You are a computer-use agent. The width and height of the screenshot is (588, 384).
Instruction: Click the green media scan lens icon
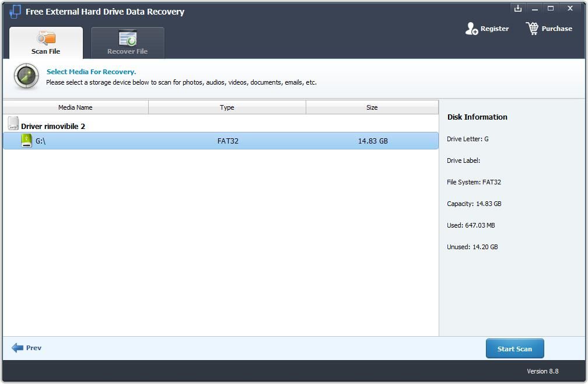click(26, 76)
